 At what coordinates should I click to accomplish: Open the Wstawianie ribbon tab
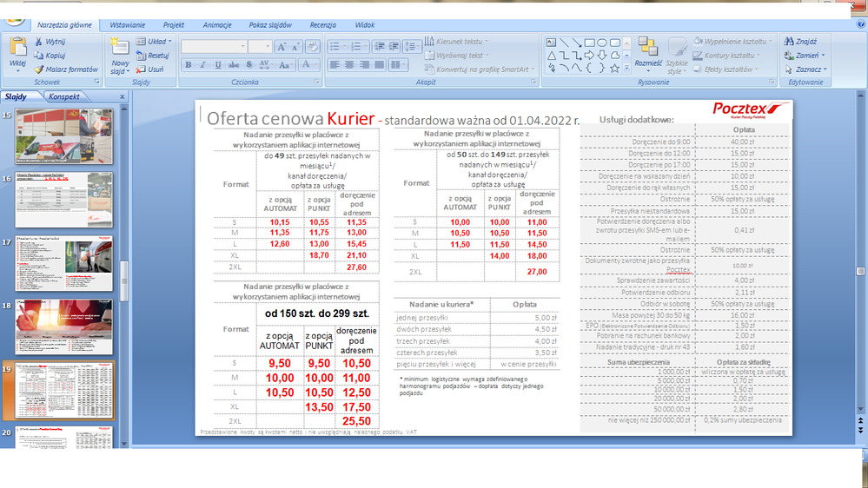pyautogui.click(x=128, y=25)
